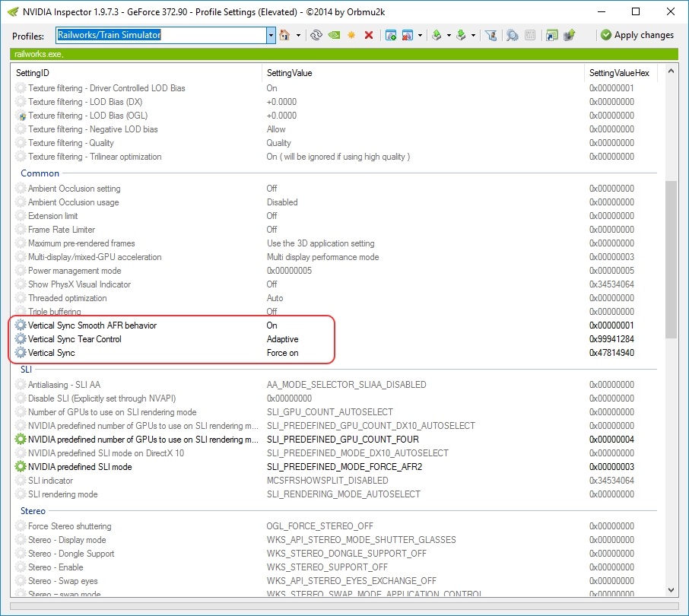
Task: Click the settings list scroll down arrow
Action: point(671,590)
